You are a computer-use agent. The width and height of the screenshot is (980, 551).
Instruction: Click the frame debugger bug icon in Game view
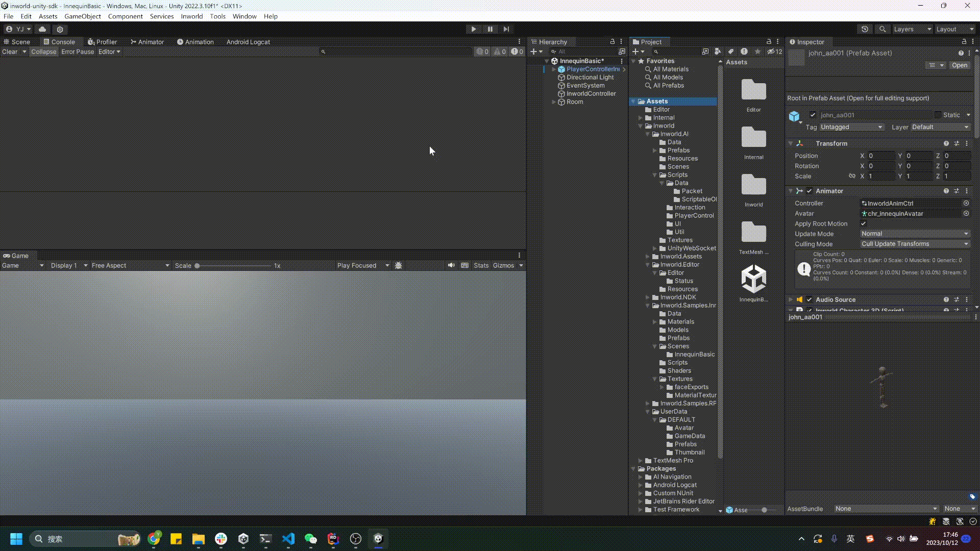pyautogui.click(x=399, y=265)
